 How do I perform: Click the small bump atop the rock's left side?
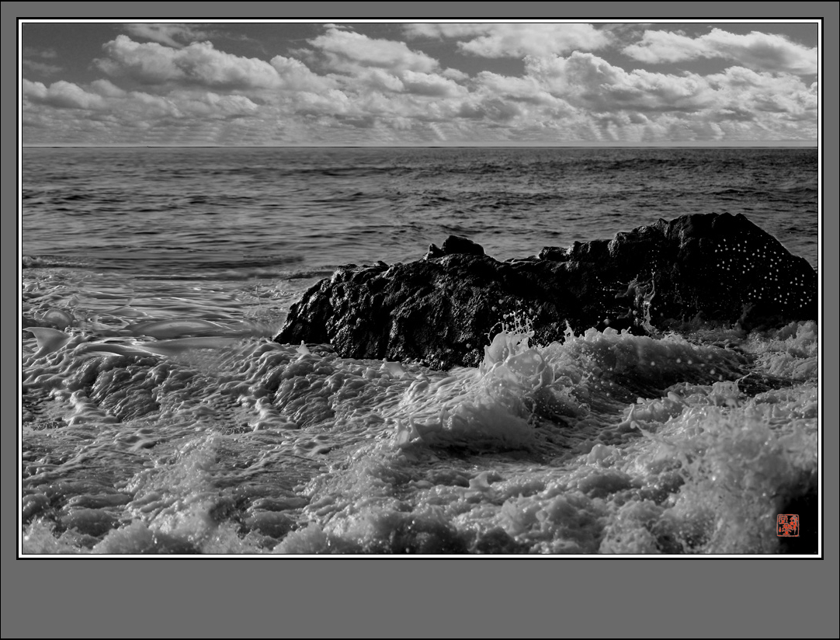pos(456,246)
